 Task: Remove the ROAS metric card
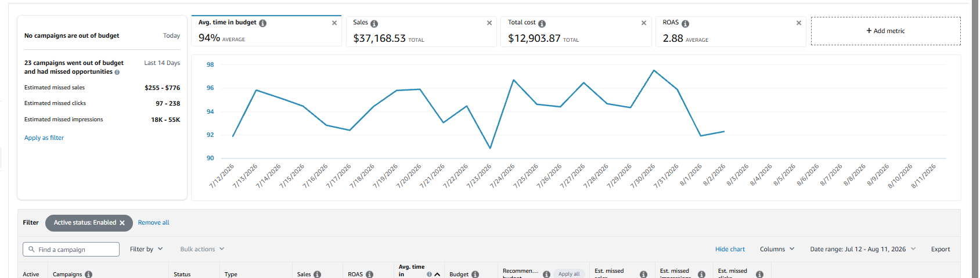coord(799,23)
